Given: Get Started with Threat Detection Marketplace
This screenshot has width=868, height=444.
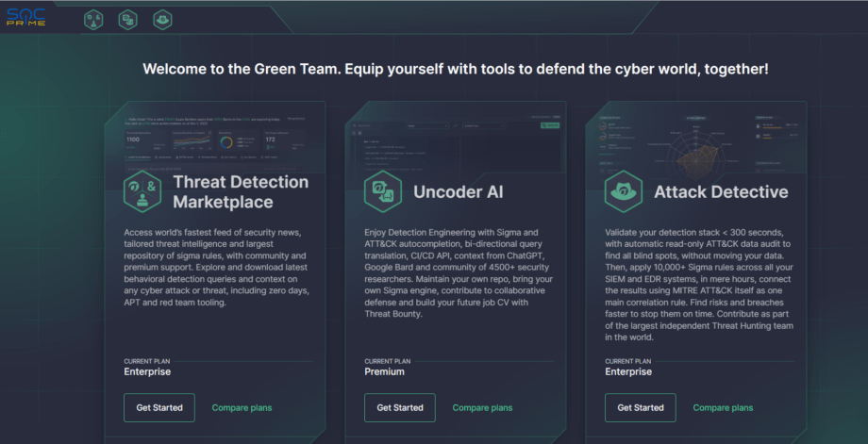Looking at the screenshot, I should tap(159, 407).
